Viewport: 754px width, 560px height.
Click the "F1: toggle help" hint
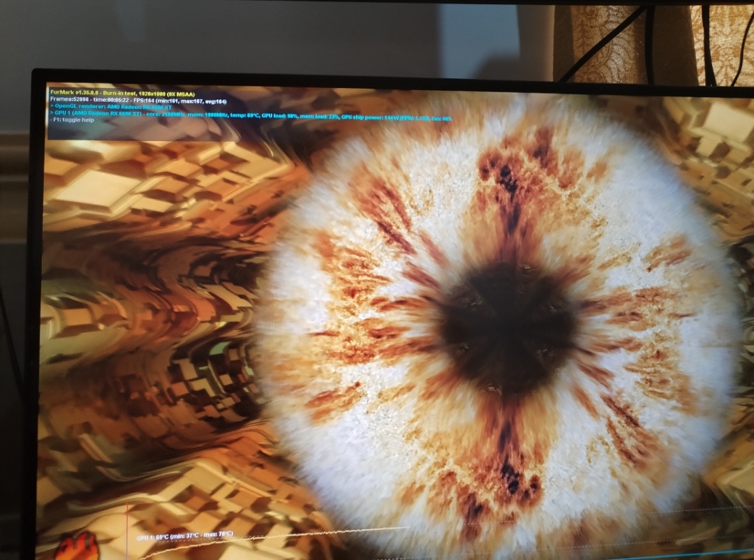click(72, 120)
